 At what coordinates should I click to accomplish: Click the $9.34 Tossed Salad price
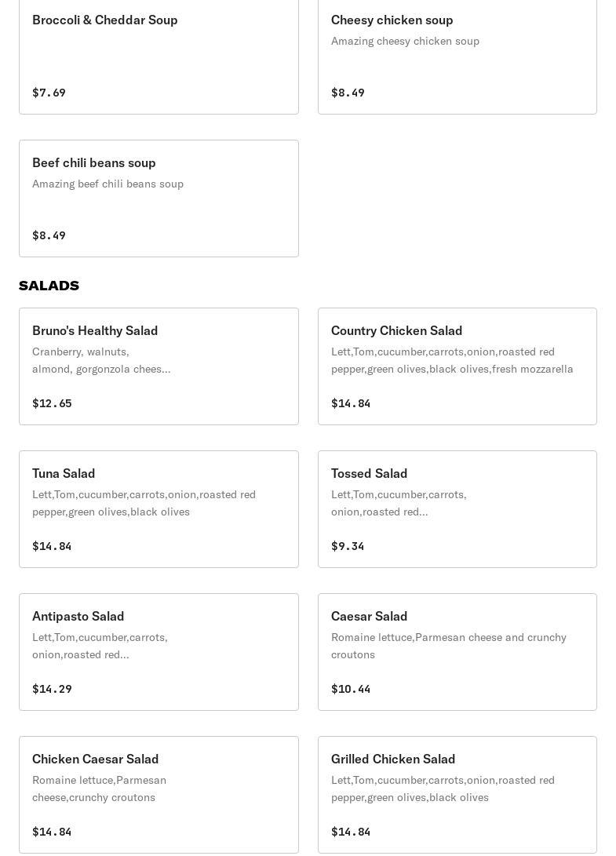click(348, 546)
